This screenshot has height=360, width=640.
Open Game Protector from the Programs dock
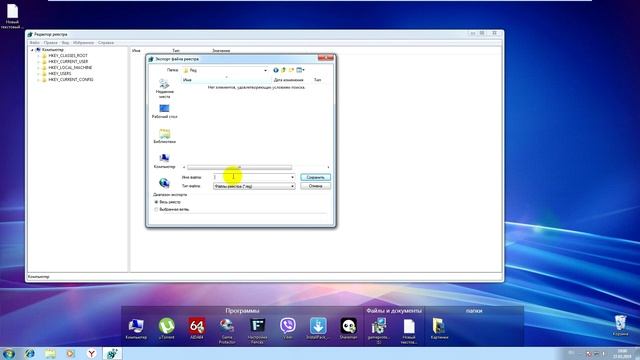[227, 331]
